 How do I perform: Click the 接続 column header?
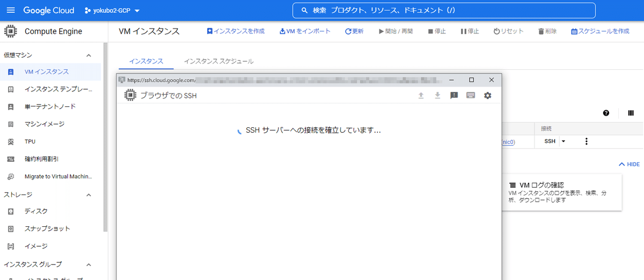[546, 129]
